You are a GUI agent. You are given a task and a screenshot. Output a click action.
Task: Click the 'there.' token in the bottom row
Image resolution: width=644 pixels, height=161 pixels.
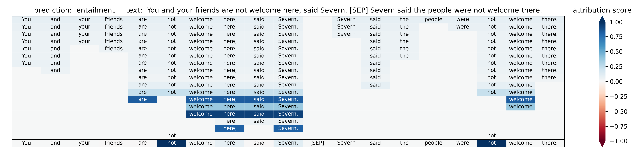point(550,143)
